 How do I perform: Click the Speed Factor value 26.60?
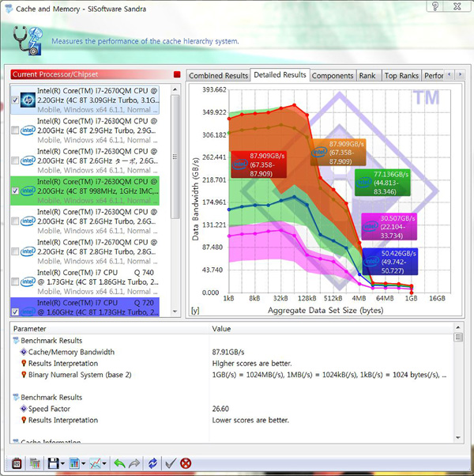220,409
